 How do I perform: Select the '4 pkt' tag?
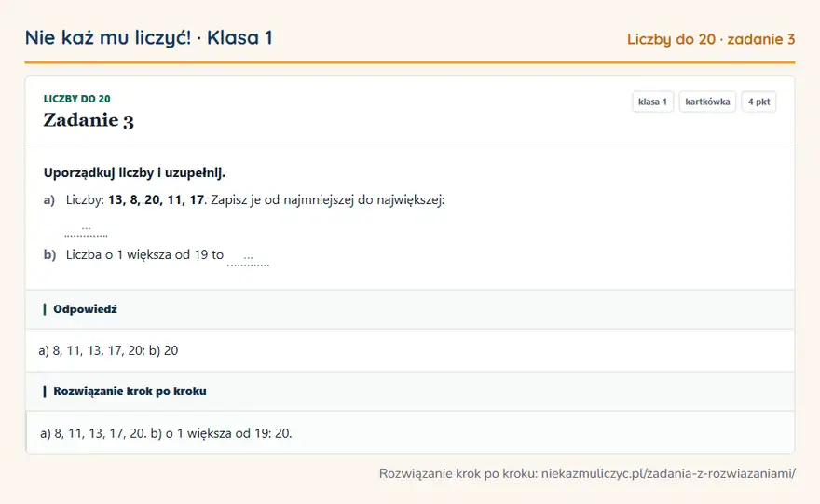click(758, 102)
